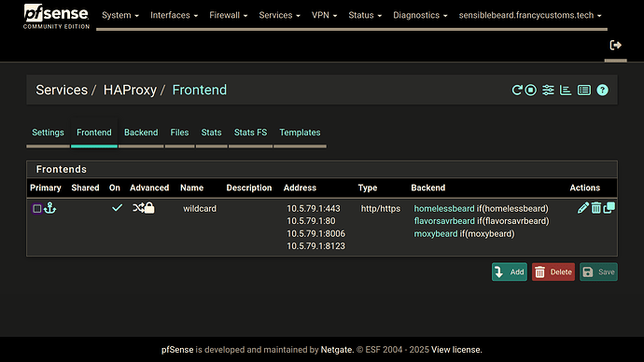Open the Status dropdown menu

coord(365,15)
